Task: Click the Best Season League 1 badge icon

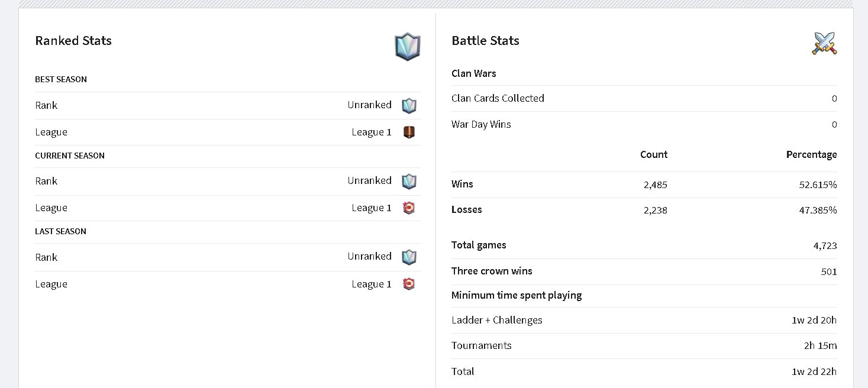Action: coord(409,132)
